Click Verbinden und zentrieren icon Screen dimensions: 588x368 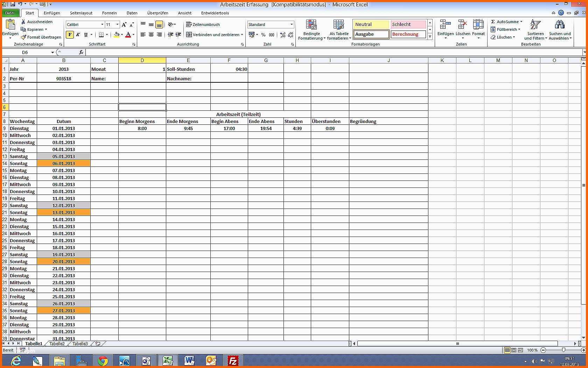coord(189,34)
